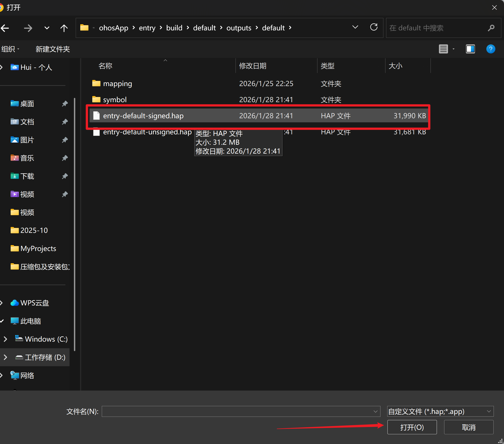Click the up one level arrow
Image resolution: width=504 pixels, height=444 pixels.
64,28
